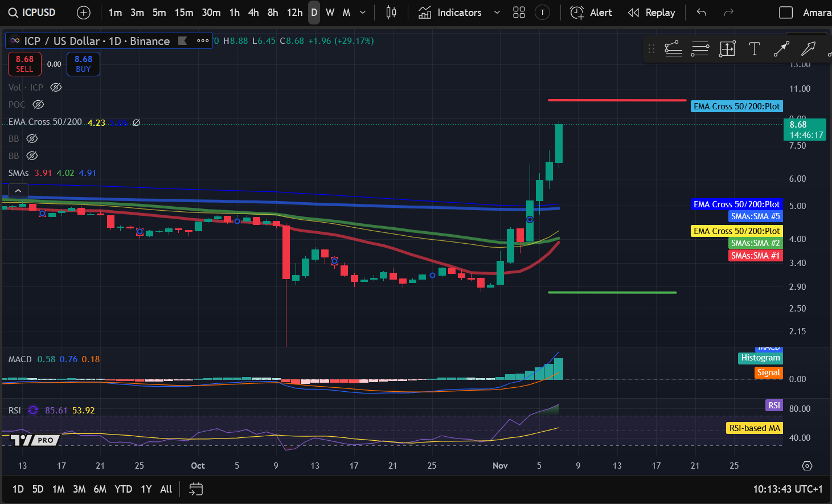Undo the last chart action
The width and height of the screenshot is (832, 504).
tap(701, 12)
